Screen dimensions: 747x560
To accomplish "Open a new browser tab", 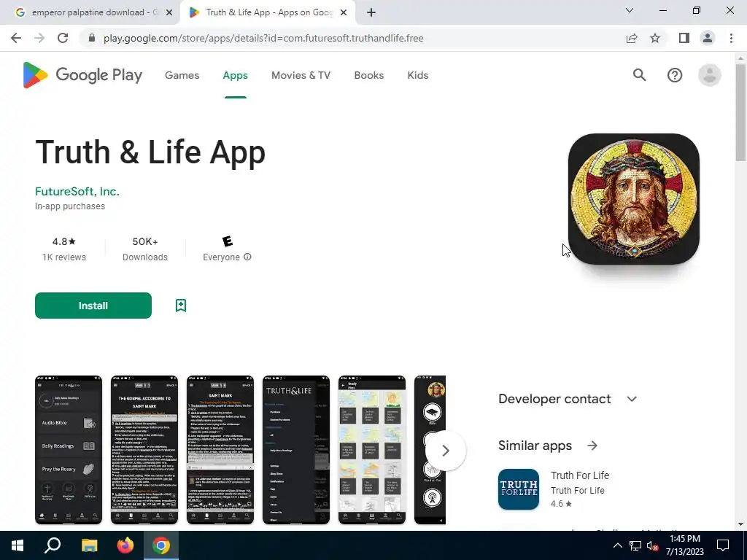I will [x=371, y=12].
